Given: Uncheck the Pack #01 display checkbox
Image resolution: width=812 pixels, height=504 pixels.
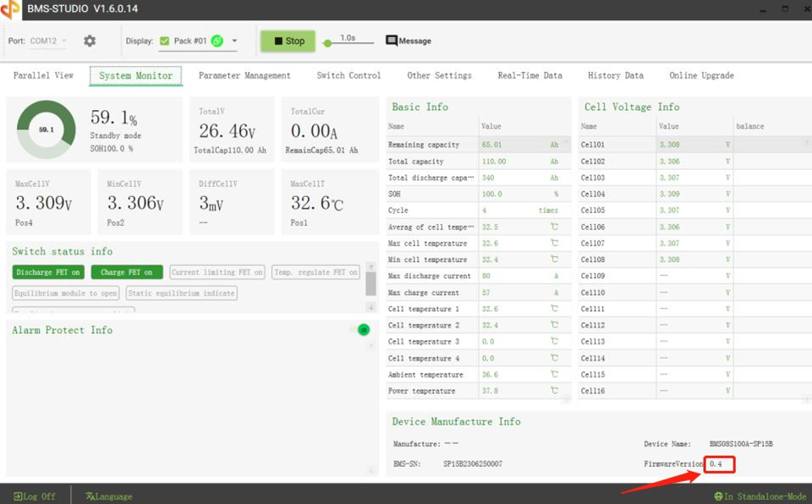Looking at the screenshot, I should [x=163, y=39].
